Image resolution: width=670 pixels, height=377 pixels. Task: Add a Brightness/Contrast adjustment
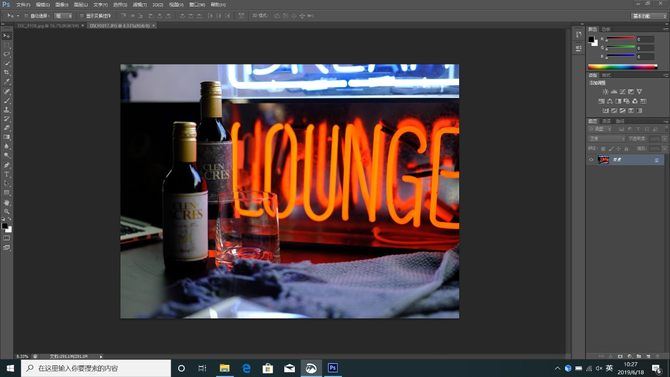605,91
